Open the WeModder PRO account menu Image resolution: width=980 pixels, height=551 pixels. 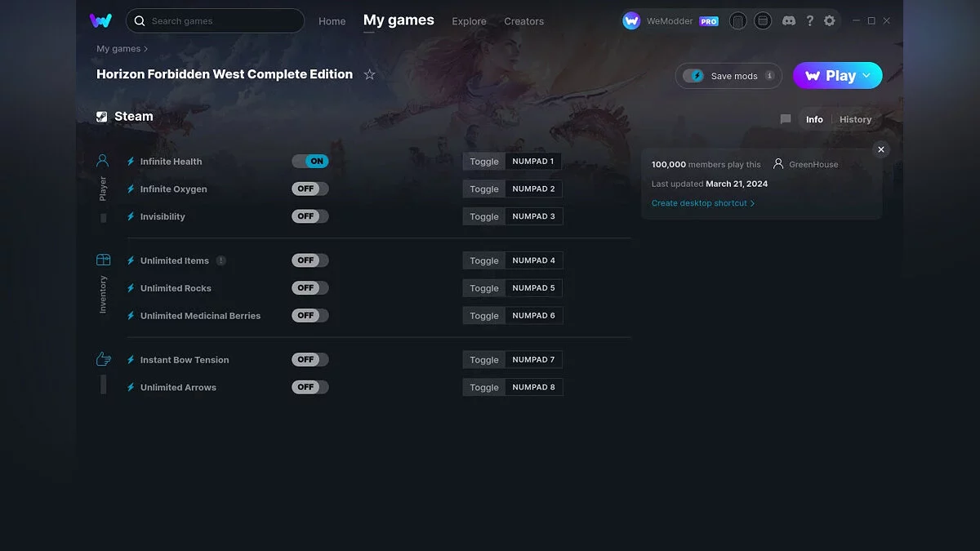(670, 21)
